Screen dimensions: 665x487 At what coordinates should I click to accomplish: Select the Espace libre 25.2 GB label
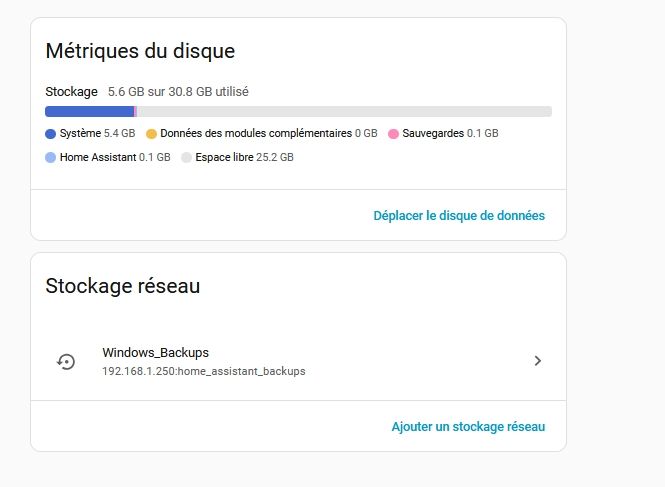point(245,157)
